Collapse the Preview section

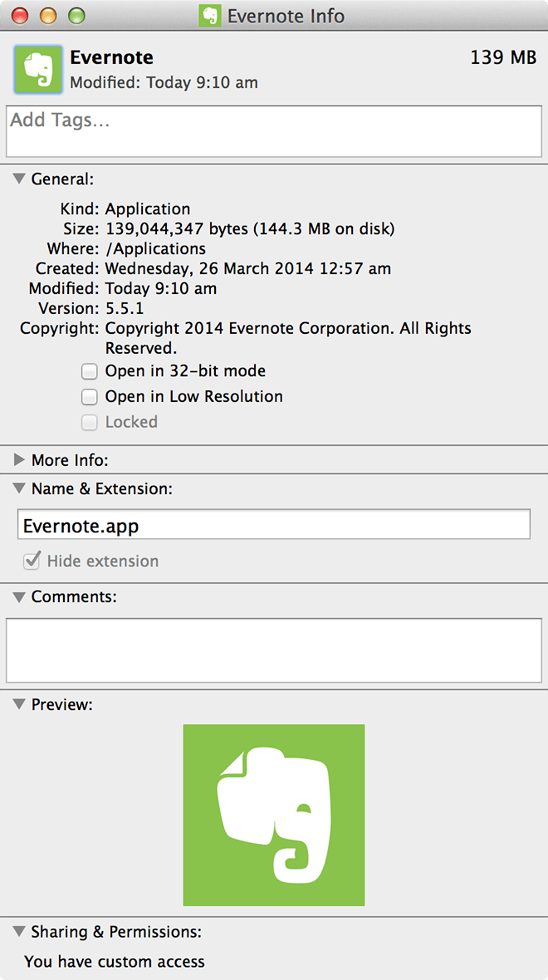pyautogui.click(x=19, y=705)
